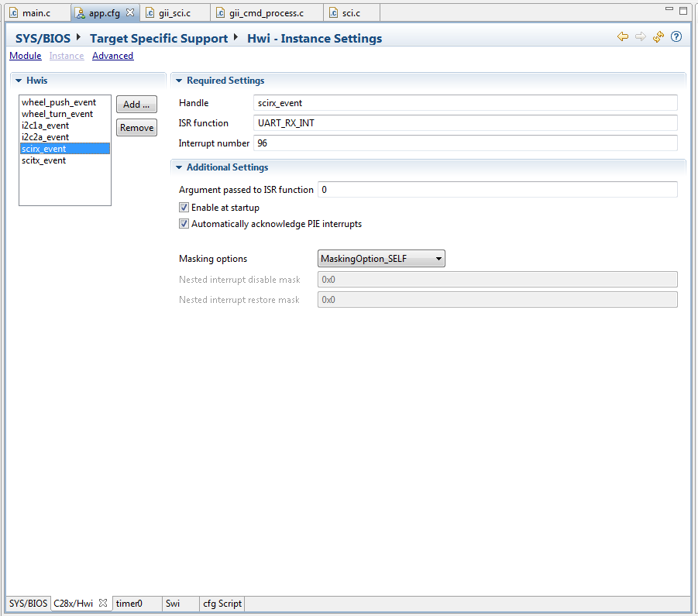Toggle Automatically acknowledge PIE interrupts

point(184,223)
